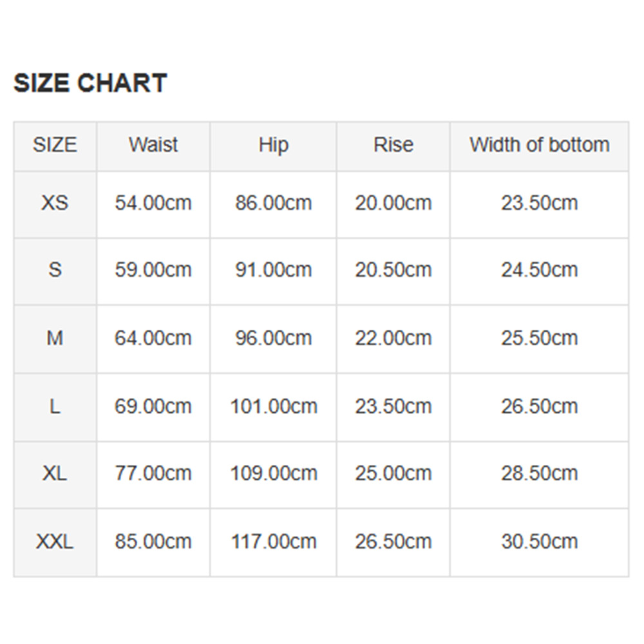Select the XL size row label

click(55, 473)
